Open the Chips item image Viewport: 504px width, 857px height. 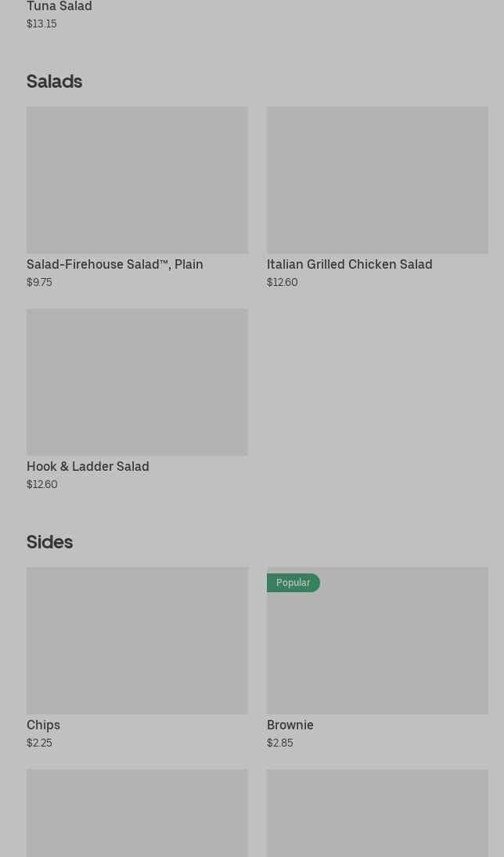coord(137,640)
